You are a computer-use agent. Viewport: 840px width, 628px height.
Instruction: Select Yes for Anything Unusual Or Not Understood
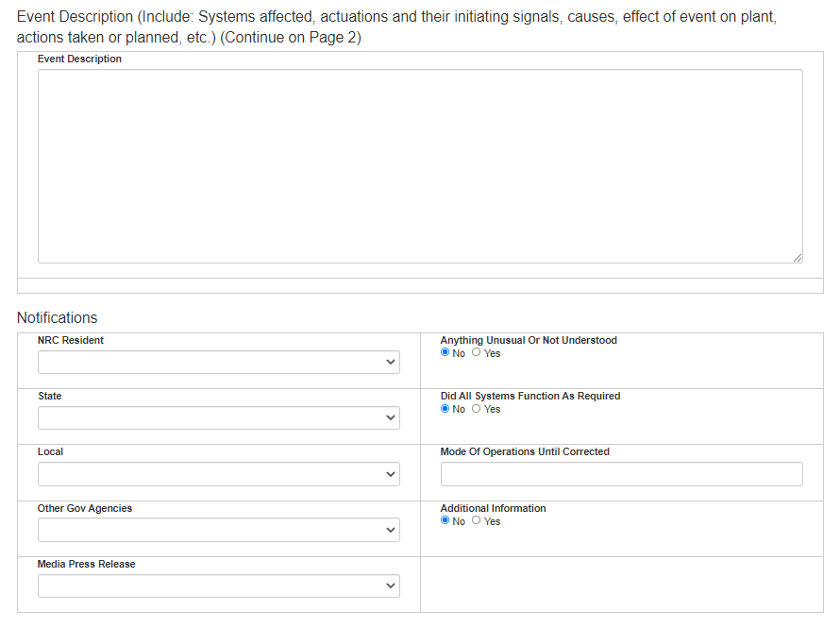point(477,353)
